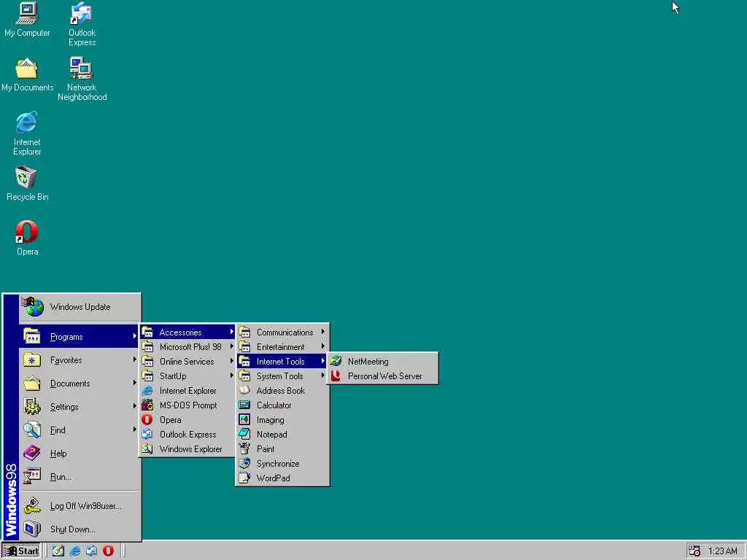747x560 pixels.
Task: Choose Shut Down... in Start menu
Action: (80, 529)
